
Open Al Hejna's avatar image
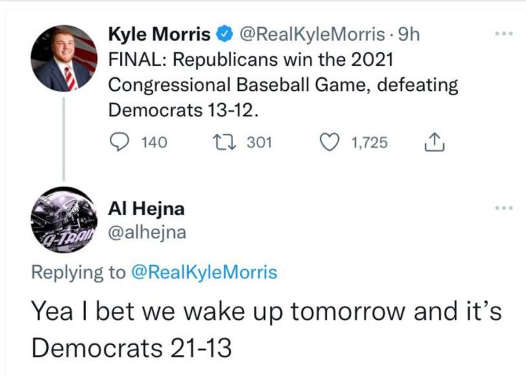coord(64,220)
